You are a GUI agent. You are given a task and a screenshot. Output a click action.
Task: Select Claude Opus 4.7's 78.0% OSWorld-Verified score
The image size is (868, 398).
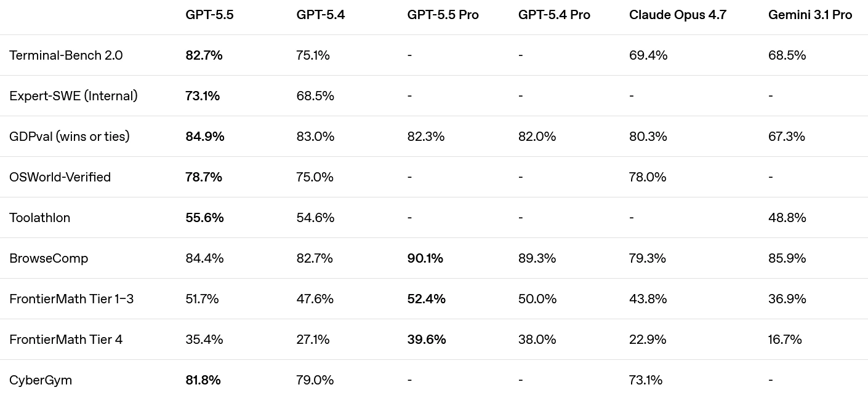pos(648,177)
